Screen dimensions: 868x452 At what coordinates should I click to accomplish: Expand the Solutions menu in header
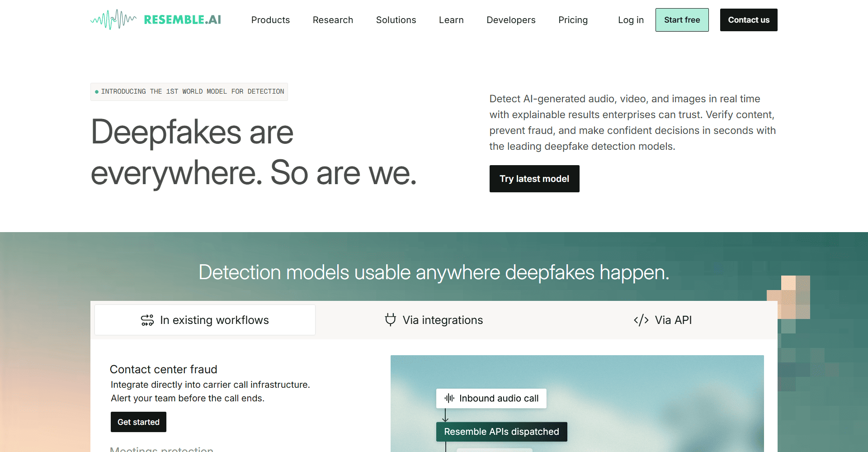pos(396,20)
